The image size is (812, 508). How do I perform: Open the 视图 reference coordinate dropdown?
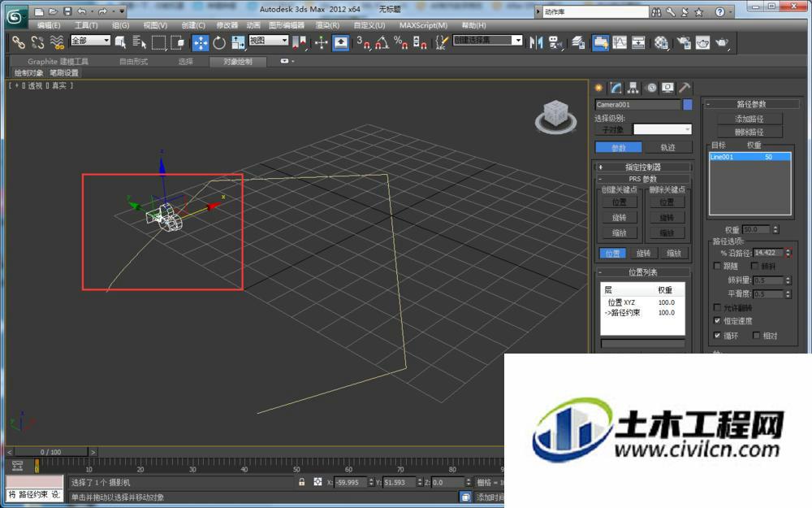click(268, 41)
